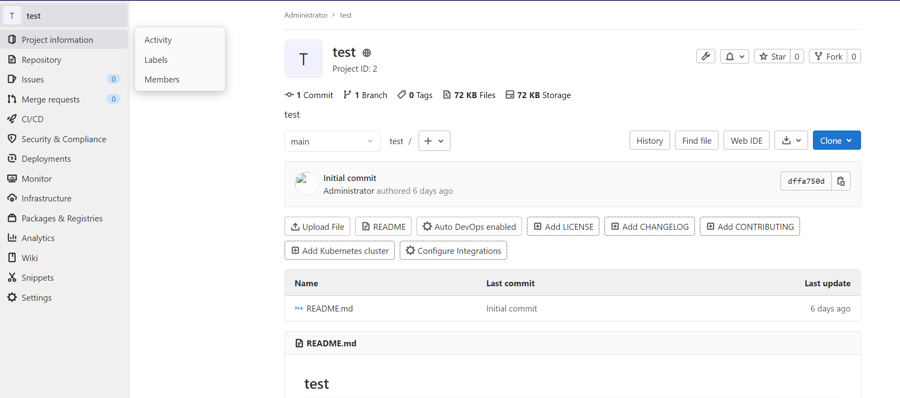900x398 pixels.
Task: Click the star count 0 badge
Action: click(797, 56)
